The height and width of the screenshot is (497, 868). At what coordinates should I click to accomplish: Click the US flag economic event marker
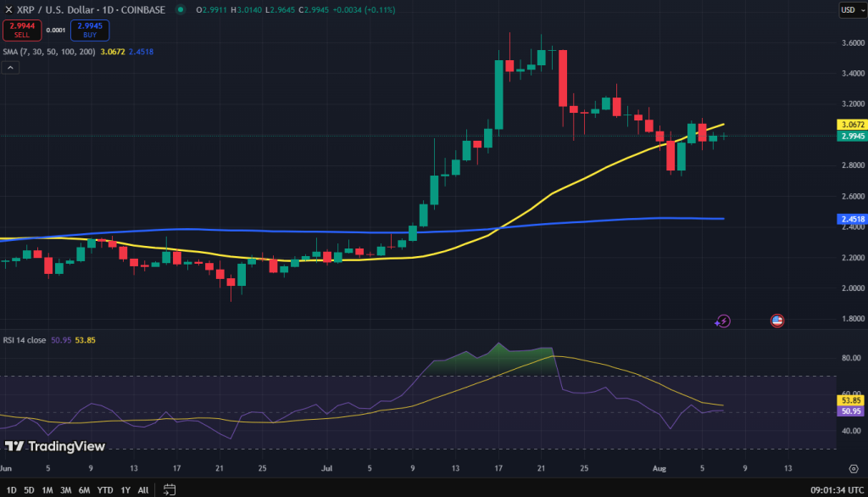(x=777, y=321)
